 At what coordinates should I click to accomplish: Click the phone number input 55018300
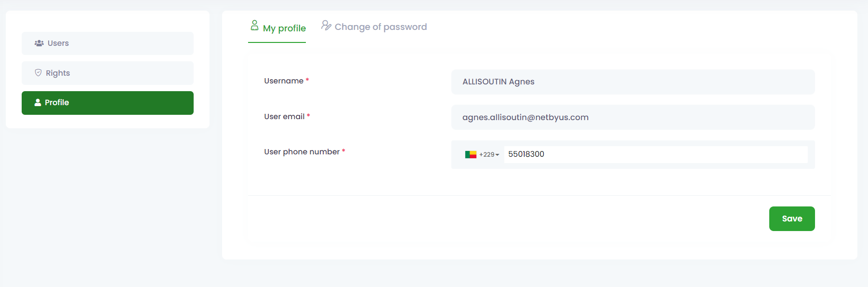pos(655,154)
